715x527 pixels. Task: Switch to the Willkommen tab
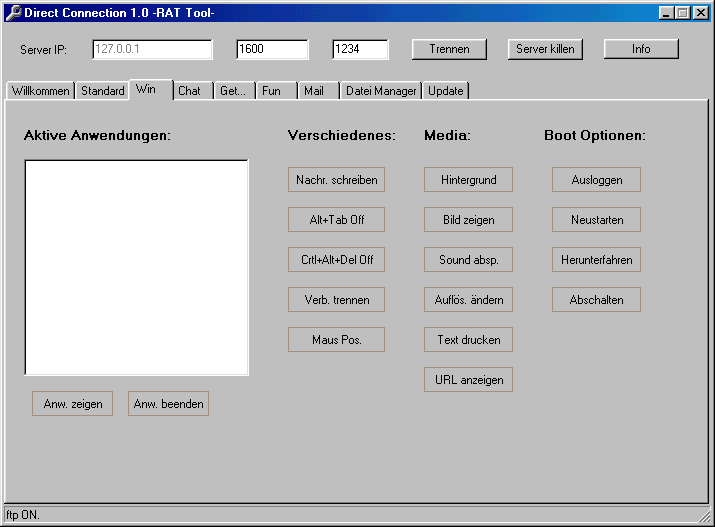(x=41, y=91)
